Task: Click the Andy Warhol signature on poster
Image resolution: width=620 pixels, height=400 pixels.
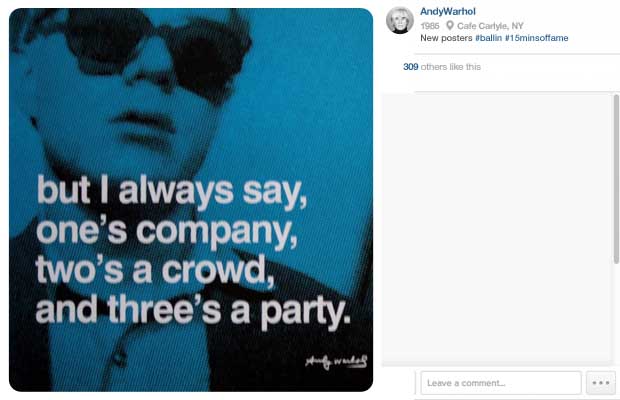Action: (x=336, y=361)
